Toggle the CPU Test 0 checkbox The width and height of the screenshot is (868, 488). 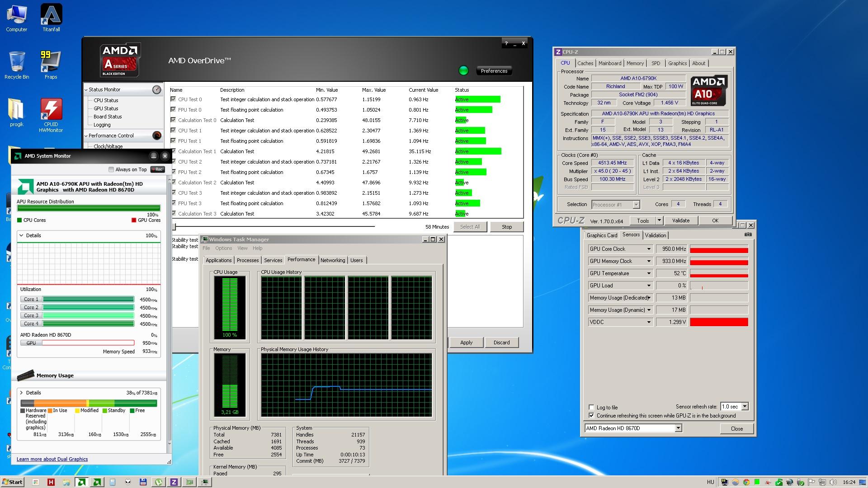coord(173,99)
